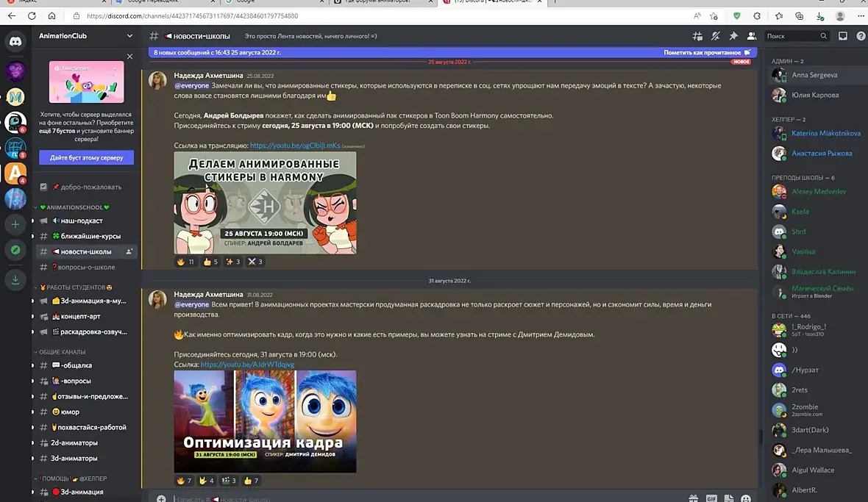Collapse ПОМОЩЬ @ХЕЛПЕР category
This screenshot has height=502, width=868.
tap(71, 478)
